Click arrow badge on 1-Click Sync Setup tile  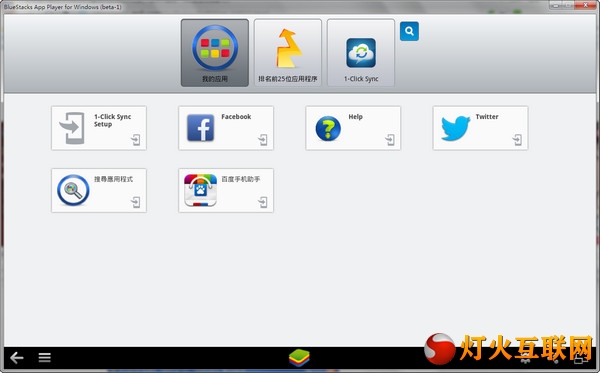(x=136, y=140)
